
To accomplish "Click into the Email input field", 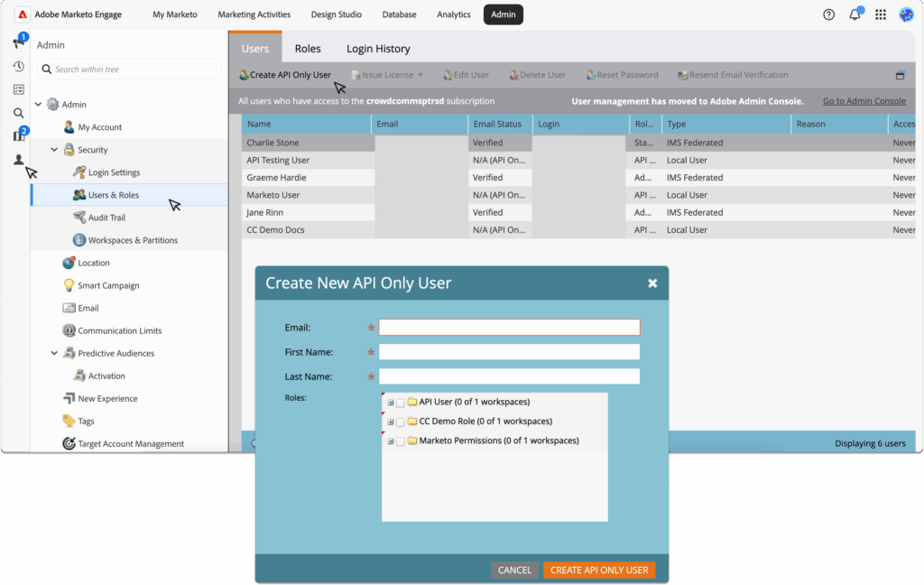I will pos(509,328).
